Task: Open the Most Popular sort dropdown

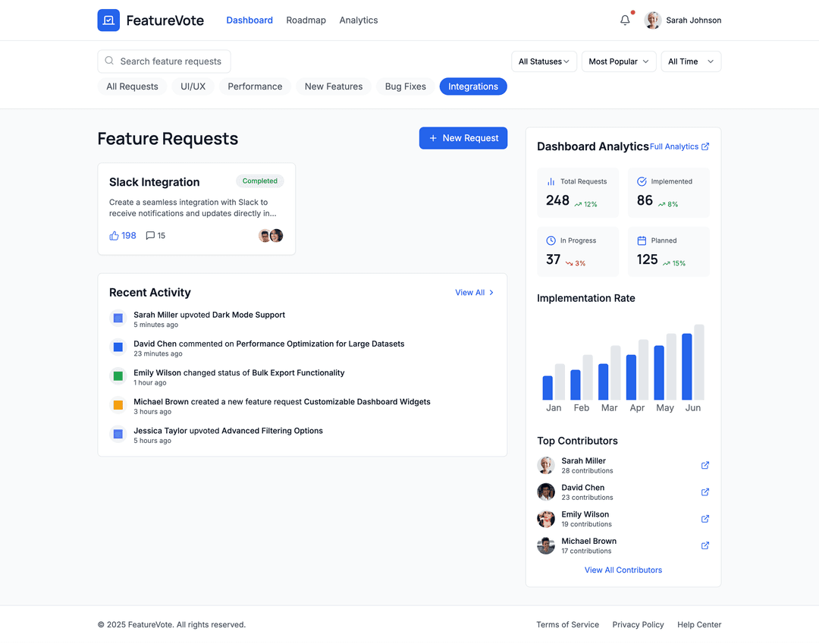Action: 618,61
